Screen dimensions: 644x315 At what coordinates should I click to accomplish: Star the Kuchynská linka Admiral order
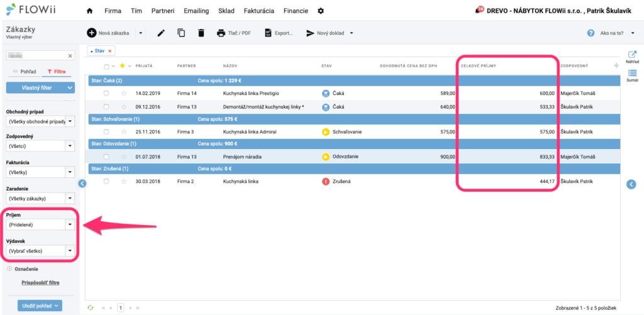click(x=124, y=132)
